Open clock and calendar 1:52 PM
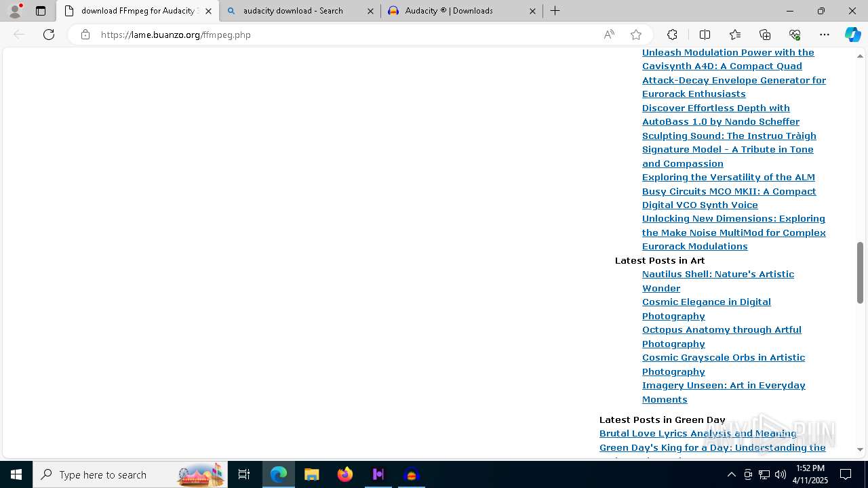 [811, 474]
